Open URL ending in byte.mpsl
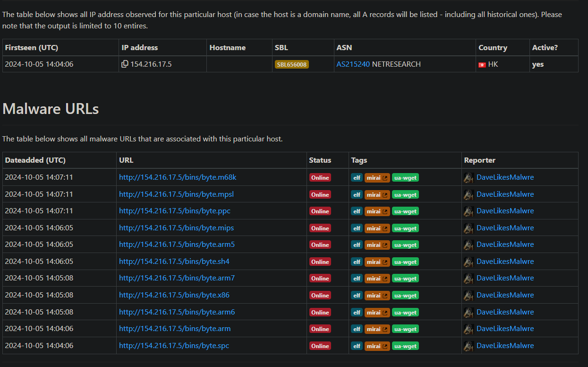 (176, 194)
